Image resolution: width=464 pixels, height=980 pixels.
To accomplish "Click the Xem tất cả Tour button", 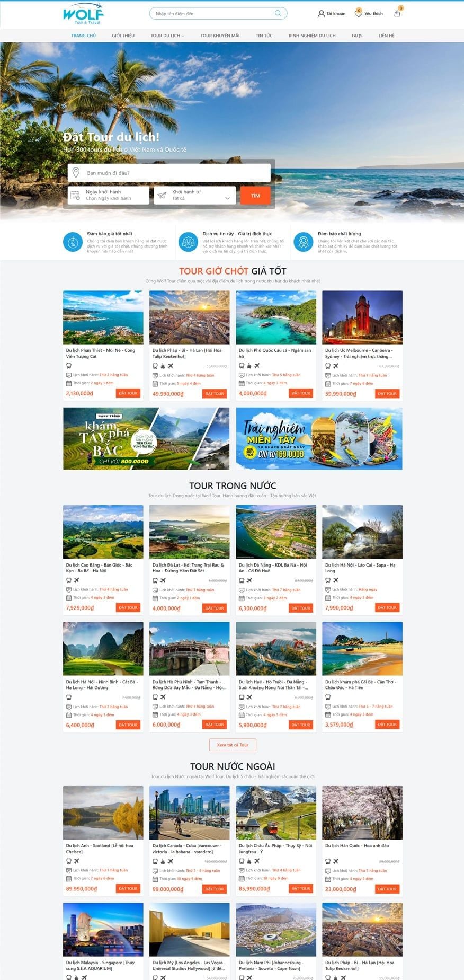I will [233, 745].
